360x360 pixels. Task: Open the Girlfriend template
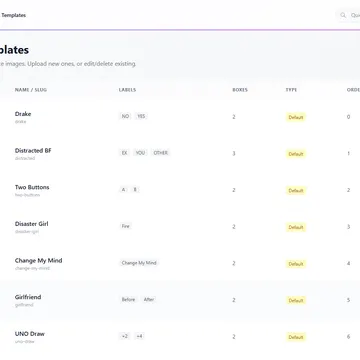(x=28, y=297)
